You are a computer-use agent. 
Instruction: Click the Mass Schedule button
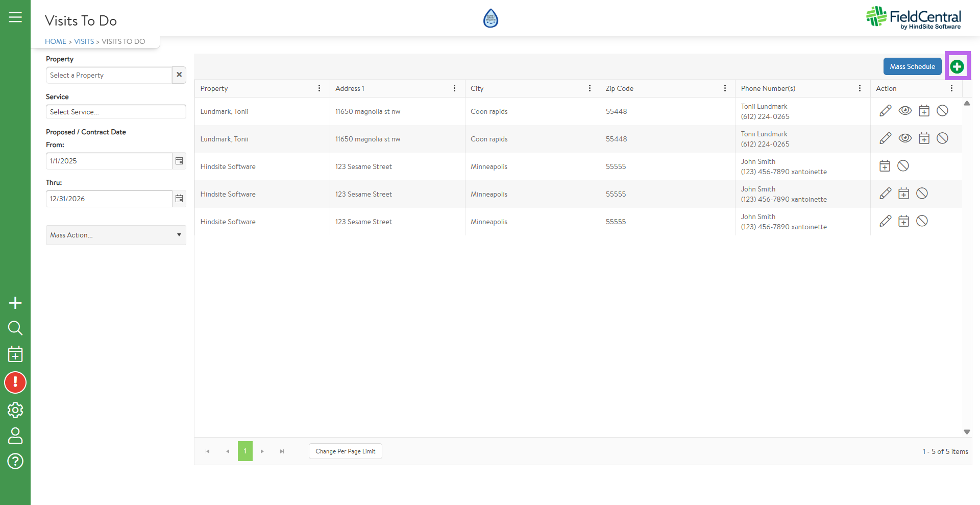tap(912, 66)
